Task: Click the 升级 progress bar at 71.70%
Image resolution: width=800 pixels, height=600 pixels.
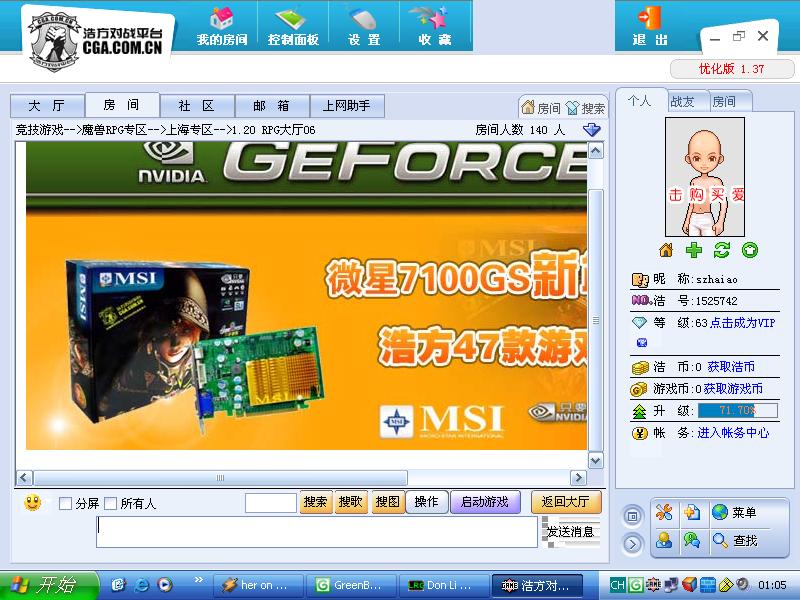Action: [x=738, y=410]
